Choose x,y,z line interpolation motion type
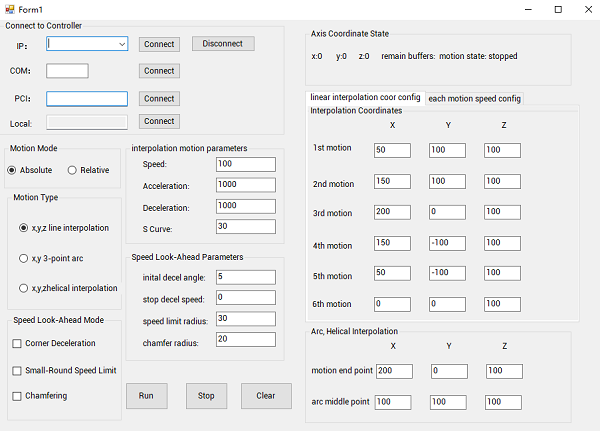The height and width of the screenshot is (431, 600). pos(24,228)
